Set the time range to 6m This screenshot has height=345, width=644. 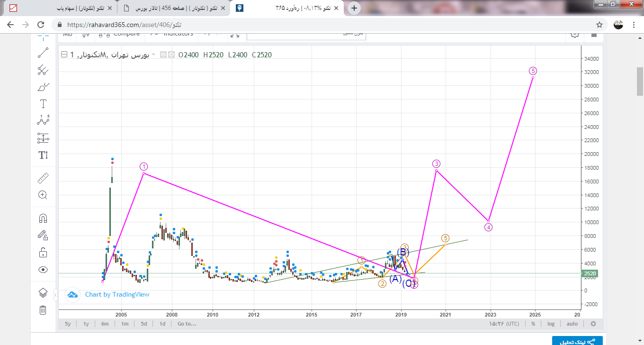click(105, 324)
